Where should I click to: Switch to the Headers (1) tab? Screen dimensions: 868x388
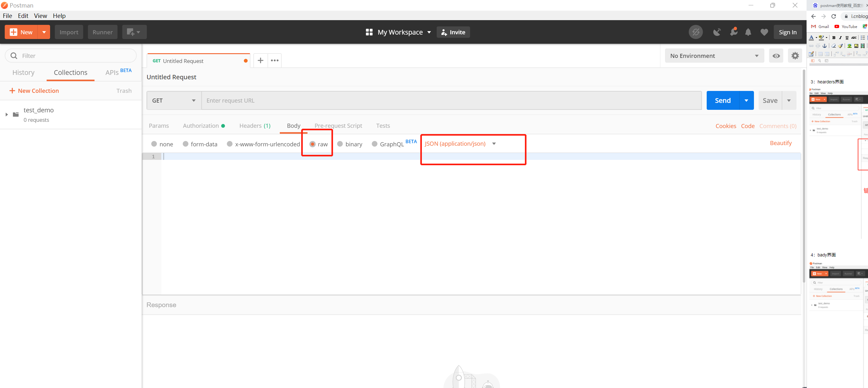pos(255,126)
